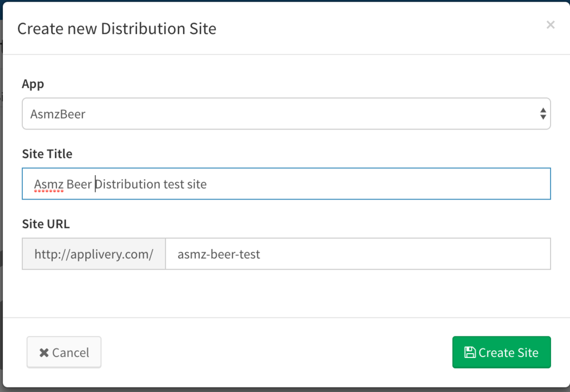570x392 pixels.
Task: Click the X icon on Cancel button
Action: pos(44,353)
